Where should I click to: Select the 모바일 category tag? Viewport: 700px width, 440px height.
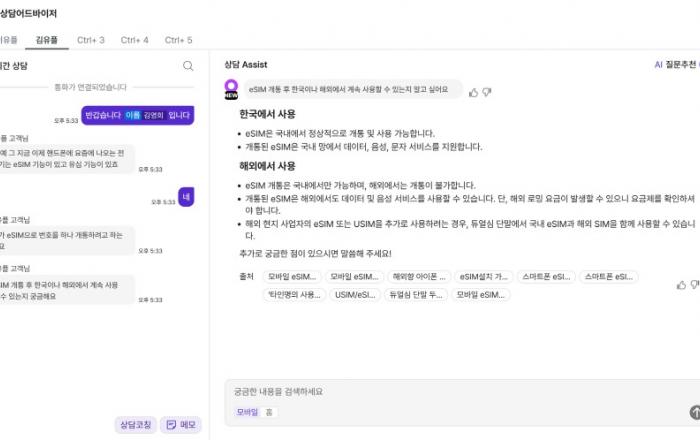coord(247,412)
